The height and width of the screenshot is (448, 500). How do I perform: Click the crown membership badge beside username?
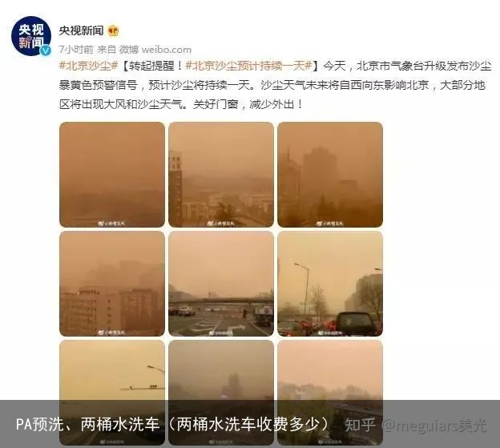coord(113,31)
